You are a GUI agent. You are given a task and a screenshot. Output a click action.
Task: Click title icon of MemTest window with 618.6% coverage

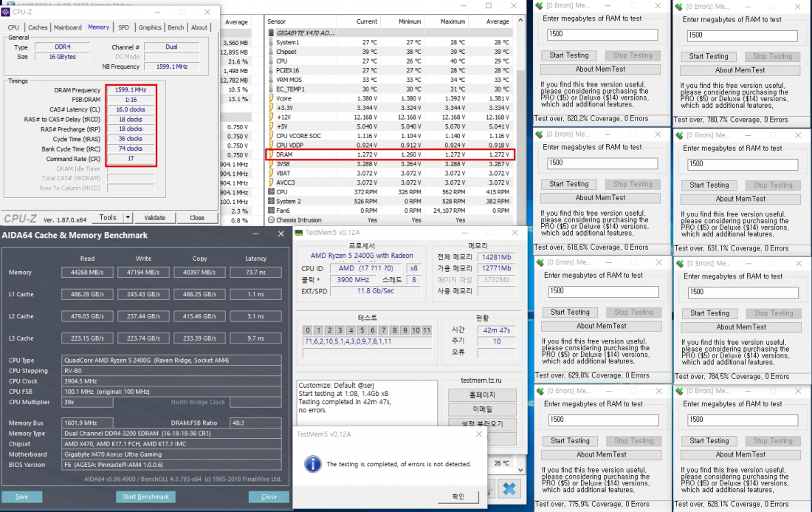click(x=539, y=134)
